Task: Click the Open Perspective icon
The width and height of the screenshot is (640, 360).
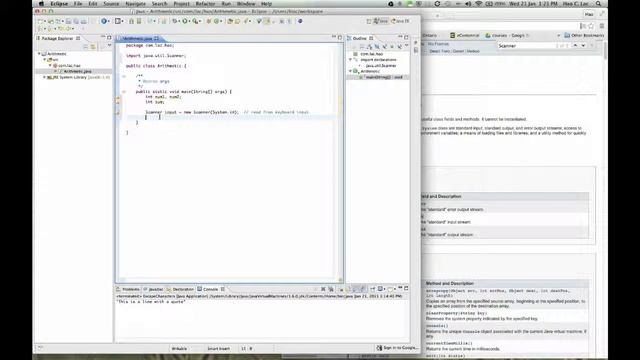Action: click(x=369, y=21)
